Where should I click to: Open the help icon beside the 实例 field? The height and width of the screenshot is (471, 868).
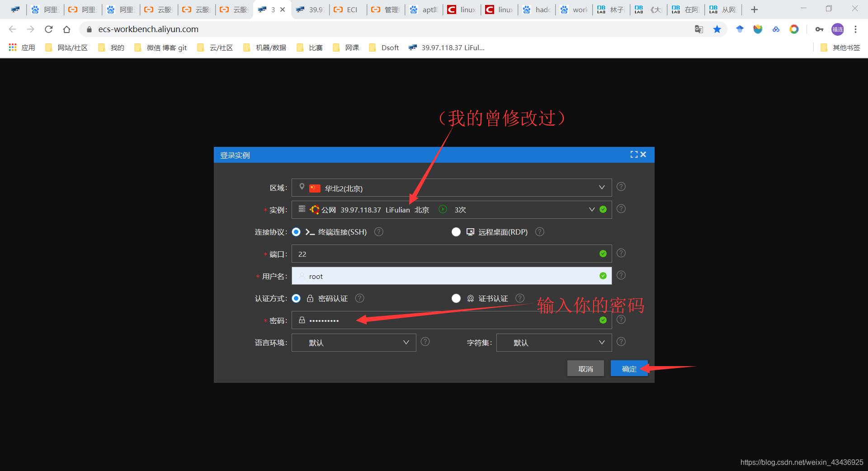coord(621,209)
